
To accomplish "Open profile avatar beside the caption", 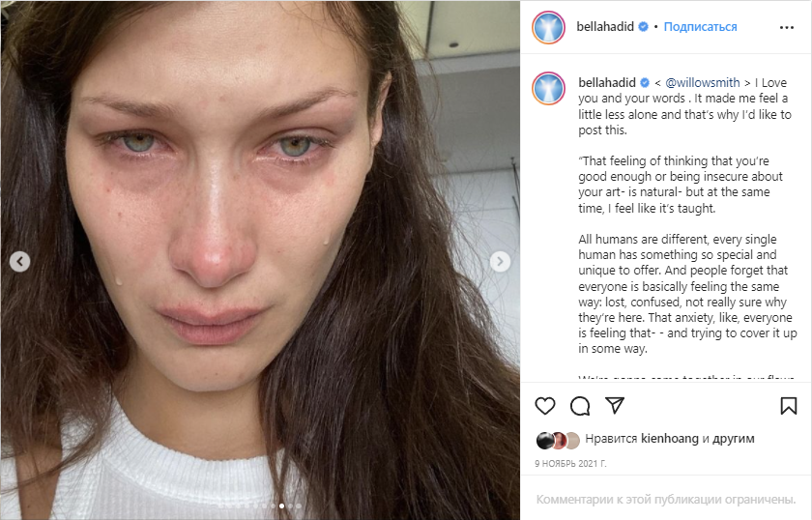I will 548,89.
